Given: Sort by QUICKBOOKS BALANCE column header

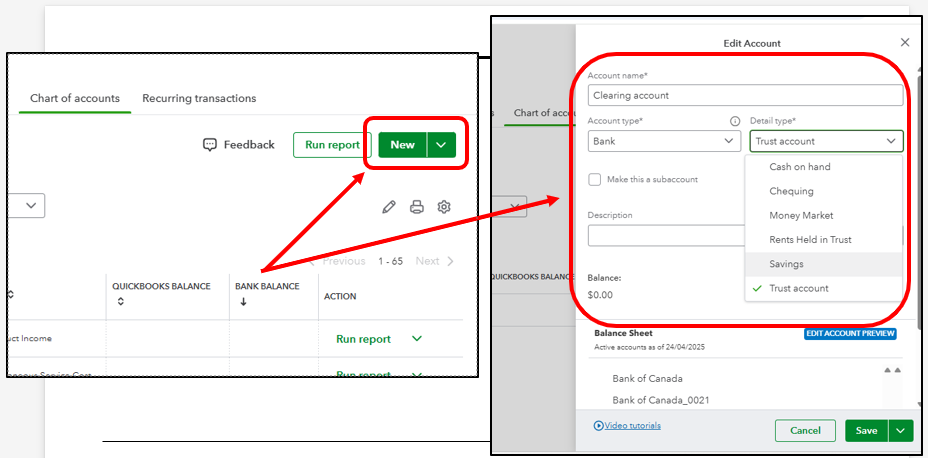Looking at the screenshot, I should [x=161, y=286].
